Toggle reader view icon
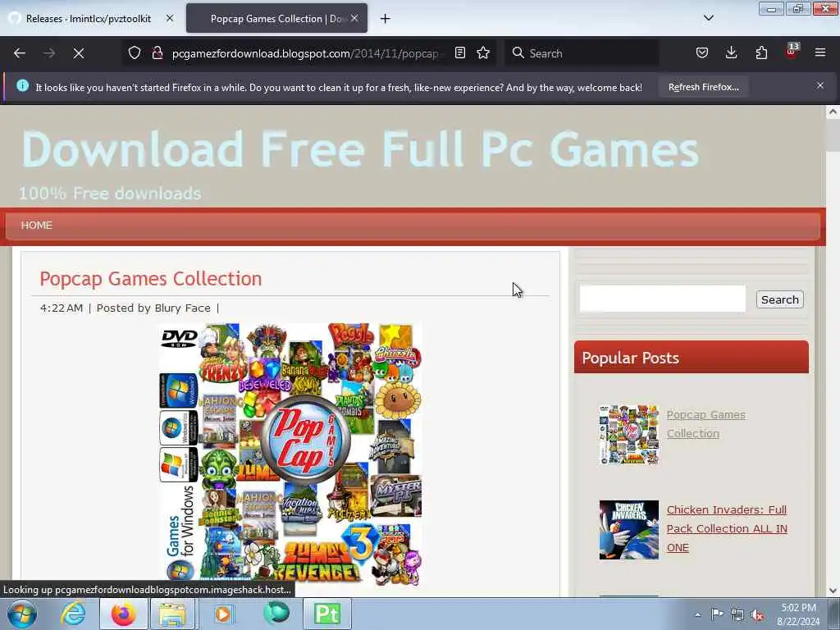This screenshot has width=840, height=630. click(x=459, y=53)
